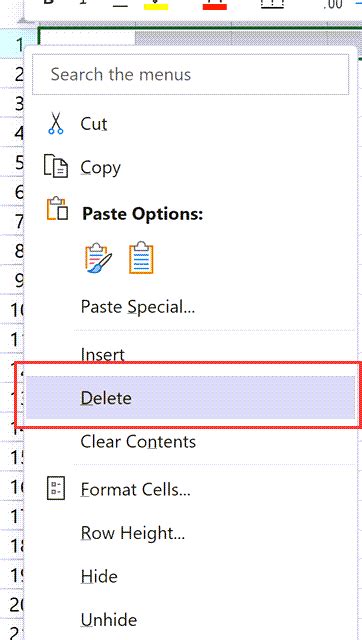Select Insert from the context menu

click(102, 354)
